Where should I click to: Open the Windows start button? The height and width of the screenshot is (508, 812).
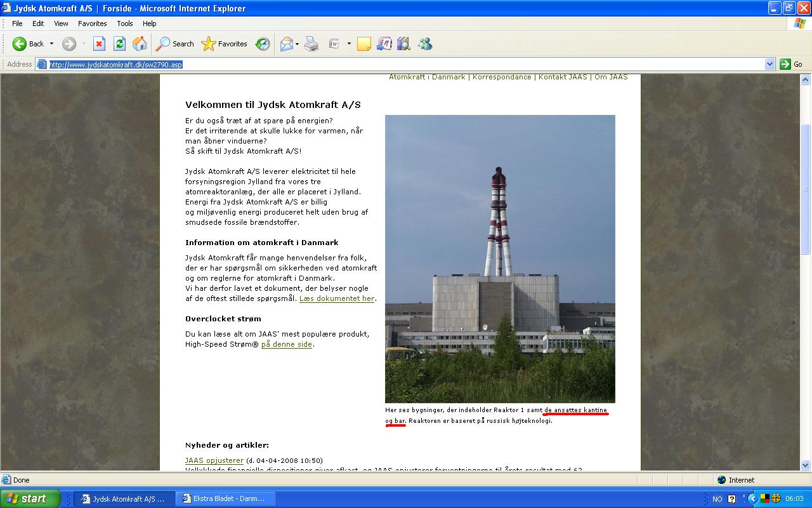tap(30, 498)
